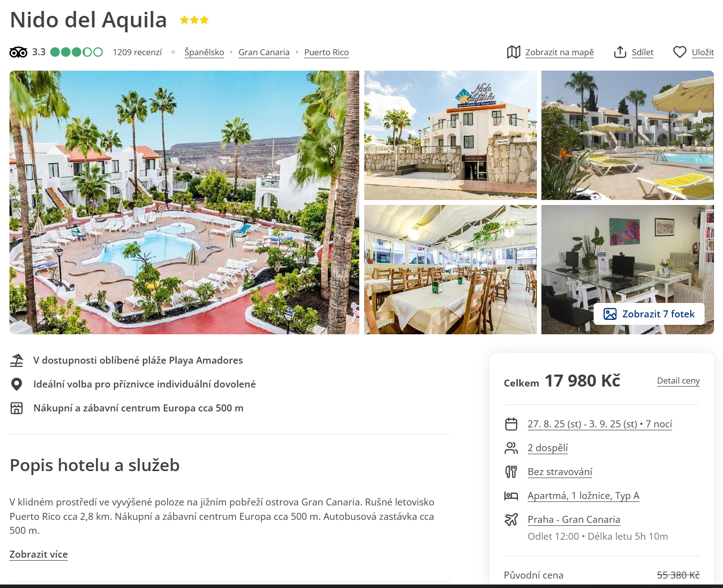
Task: Click the TripAdvisor owl logo icon
Action: (18, 52)
